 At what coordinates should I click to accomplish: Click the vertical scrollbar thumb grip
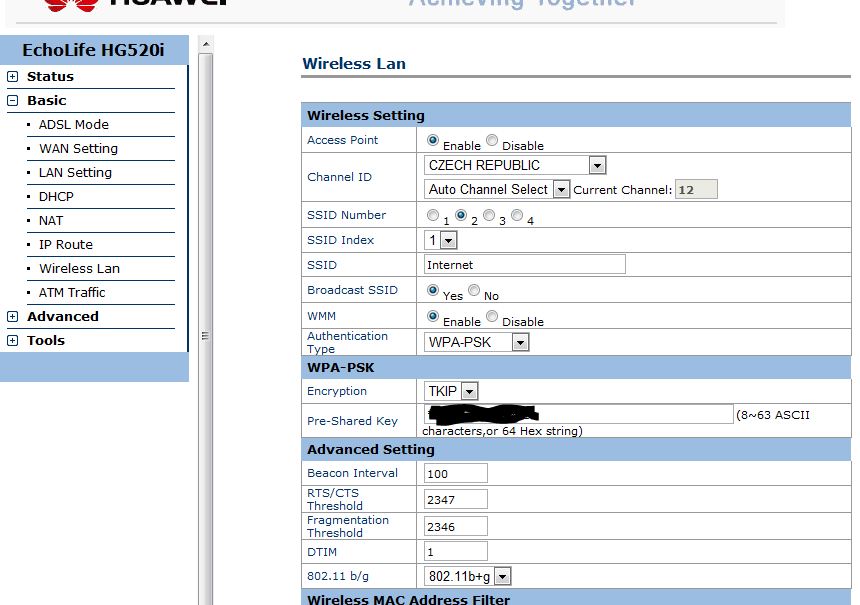205,336
